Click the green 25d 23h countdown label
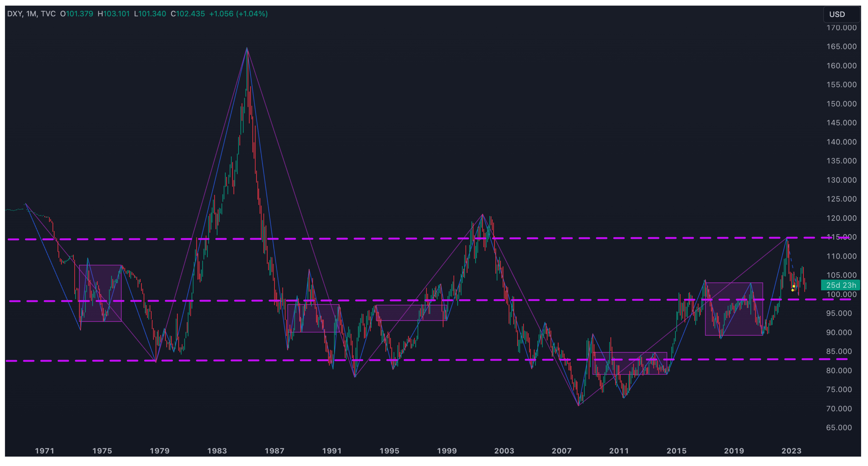 tap(840, 285)
